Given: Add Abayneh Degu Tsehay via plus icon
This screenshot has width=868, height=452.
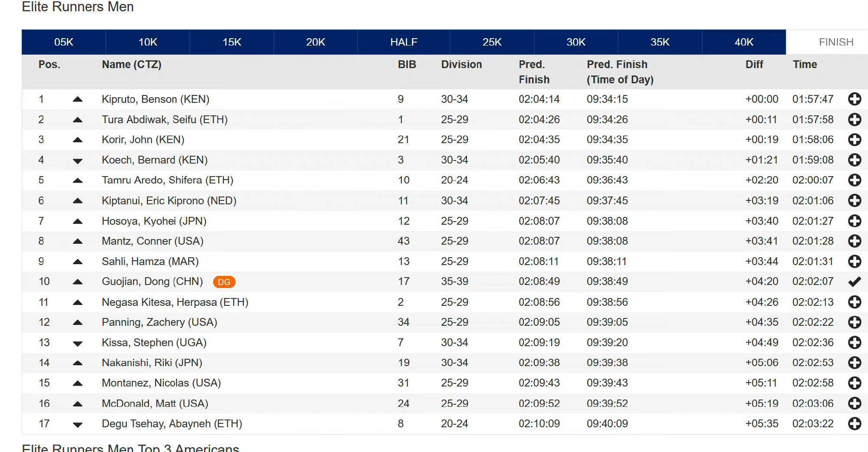Looking at the screenshot, I should 854,424.
